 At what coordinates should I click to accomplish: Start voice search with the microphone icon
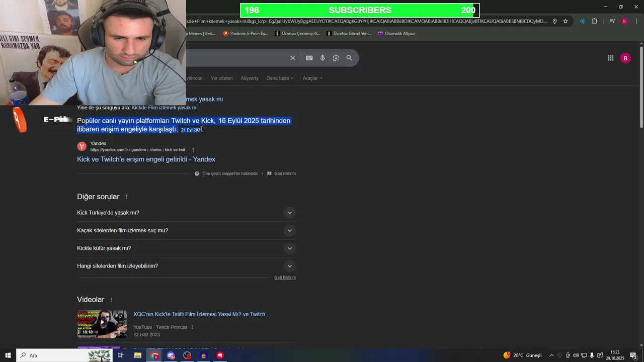click(323, 58)
